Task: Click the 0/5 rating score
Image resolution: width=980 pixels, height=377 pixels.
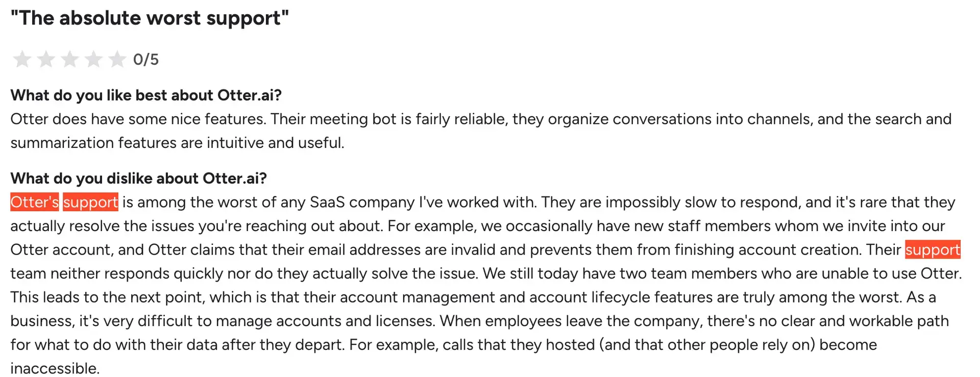Action: click(x=146, y=60)
